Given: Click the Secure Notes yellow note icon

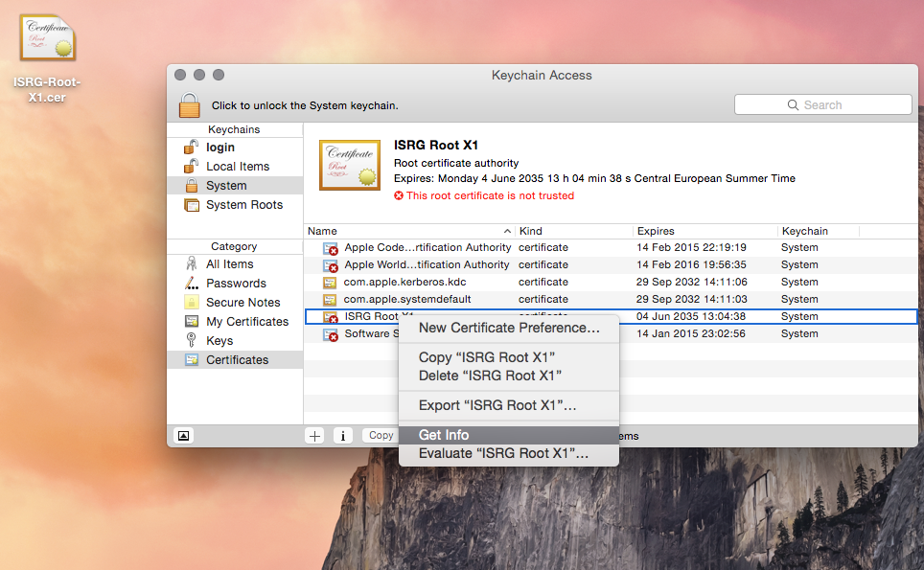Looking at the screenshot, I should pos(192,302).
